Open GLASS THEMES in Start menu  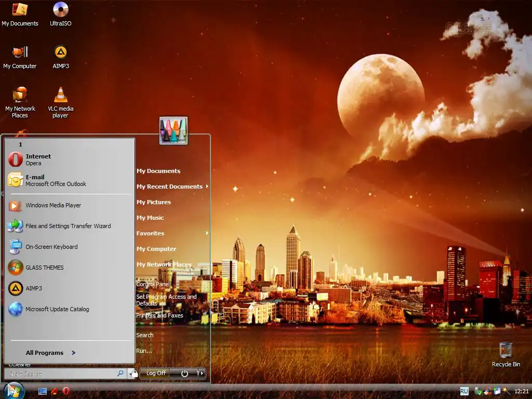(x=70, y=268)
